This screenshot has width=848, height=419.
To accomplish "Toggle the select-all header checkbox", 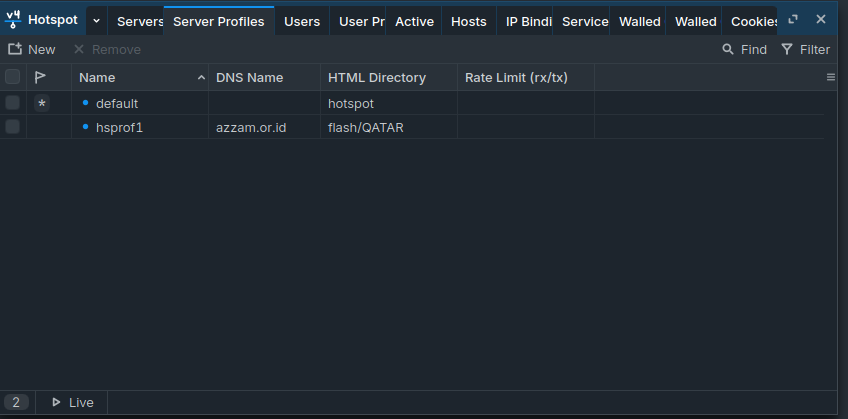I will point(12,77).
